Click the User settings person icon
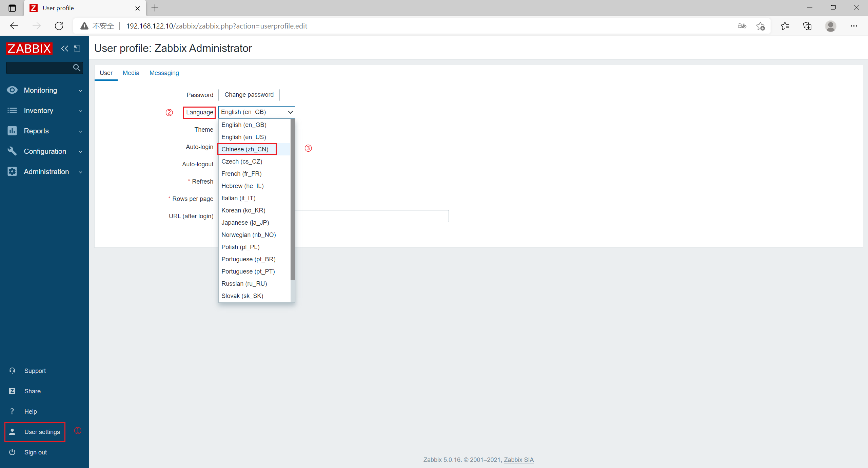Screen dimensions: 868x468 point(12,432)
